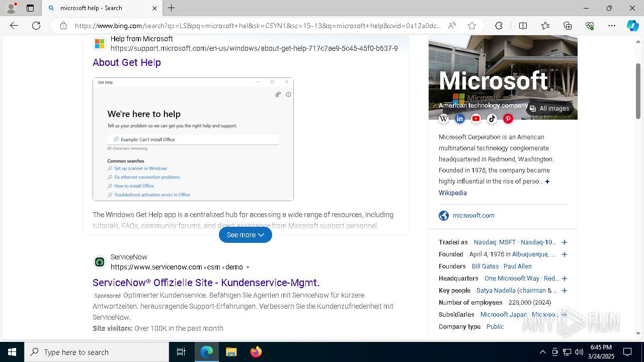Open the Public company type link
This screenshot has width=644, height=362.
point(495,327)
